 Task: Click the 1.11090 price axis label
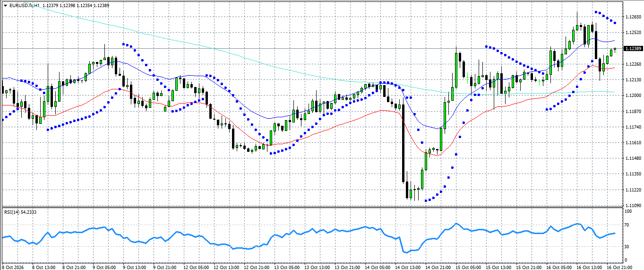(x=633, y=206)
